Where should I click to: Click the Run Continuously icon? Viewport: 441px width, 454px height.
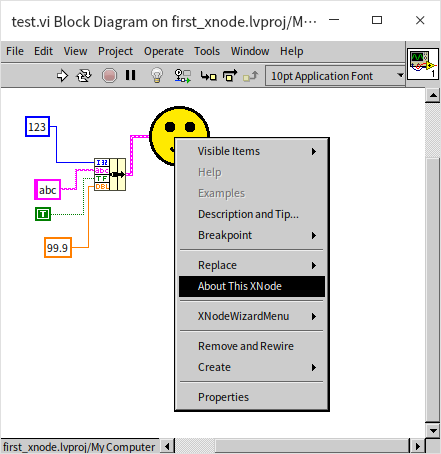coord(84,76)
